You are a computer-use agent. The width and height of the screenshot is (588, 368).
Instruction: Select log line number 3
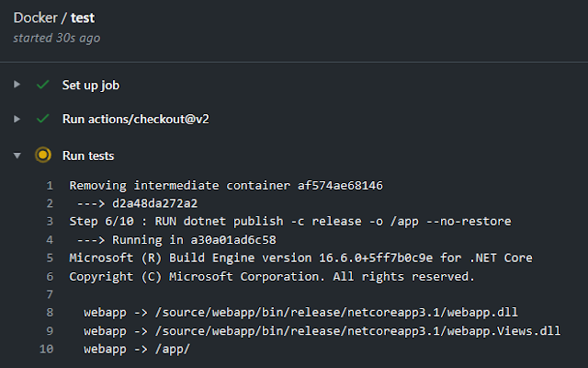[x=50, y=222]
